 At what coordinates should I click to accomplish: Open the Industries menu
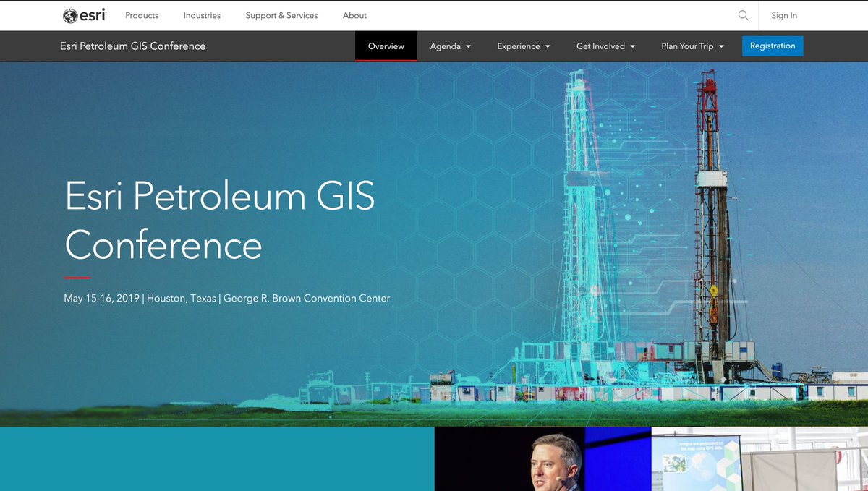202,15
